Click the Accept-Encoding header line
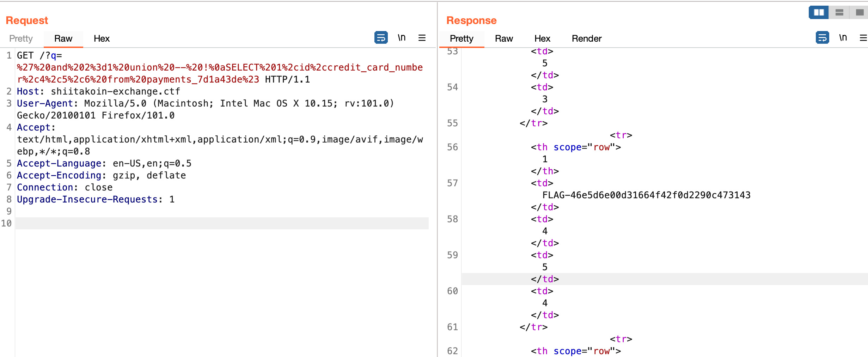The height and width of the screenshot is (357, 868). click(x=102, y=175)
